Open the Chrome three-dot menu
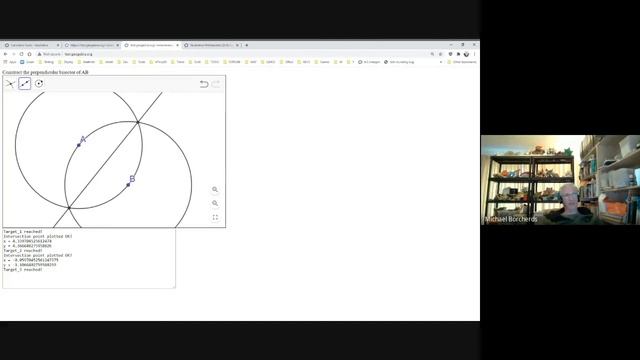The image size is (640, 360). [475, 54]
